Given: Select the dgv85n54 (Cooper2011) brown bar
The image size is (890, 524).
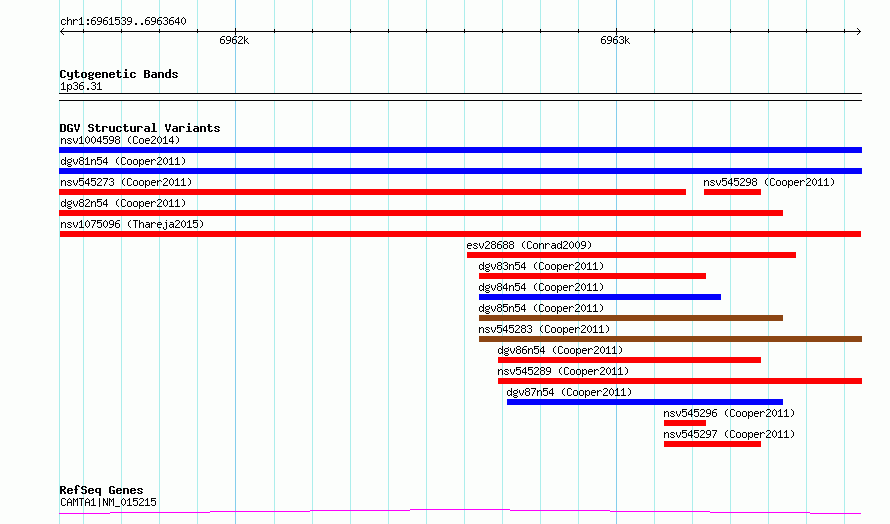Looking at the screenshot, I should [x=631, y=318].
